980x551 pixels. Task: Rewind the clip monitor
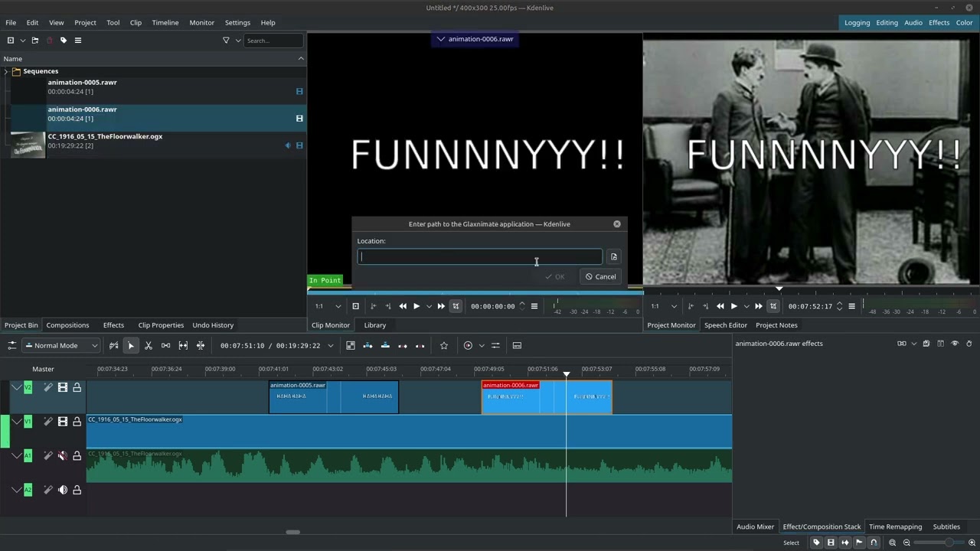tap(403, 306)
